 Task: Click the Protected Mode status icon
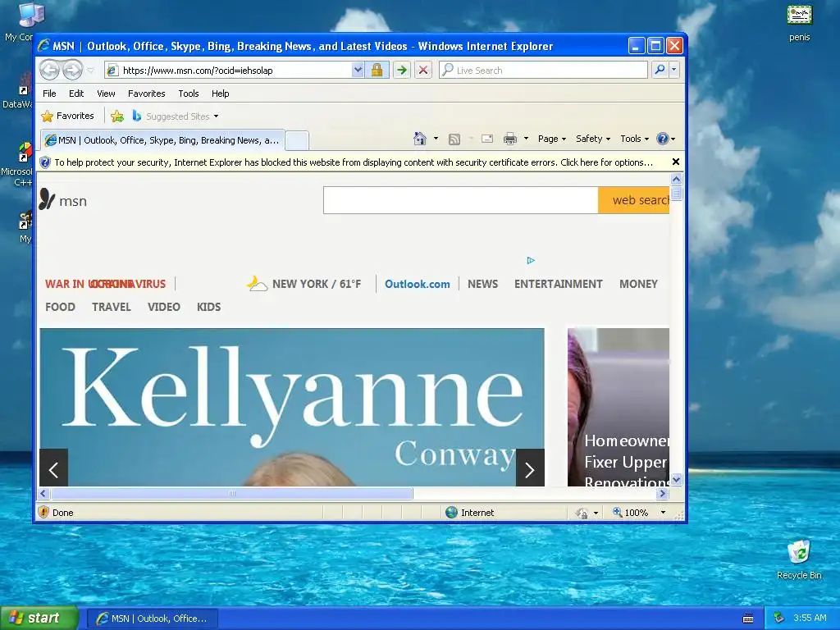pyautogui.click(x=582, y=513)
